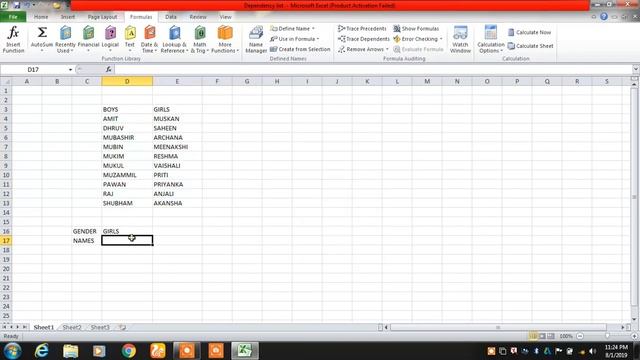Click Error Checking

(x=416, y=39)
